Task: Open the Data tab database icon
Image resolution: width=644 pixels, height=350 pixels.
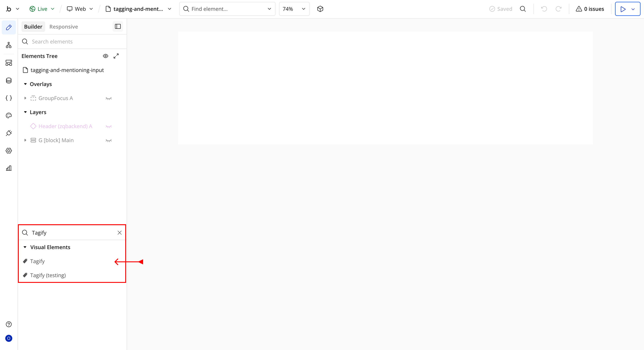Action: 9,81
